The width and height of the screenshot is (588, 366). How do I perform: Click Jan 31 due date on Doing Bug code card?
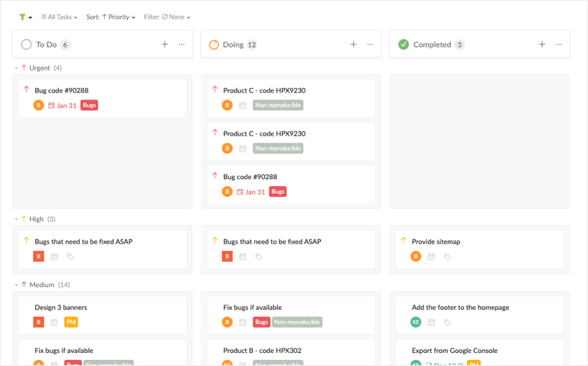[251, 192]
